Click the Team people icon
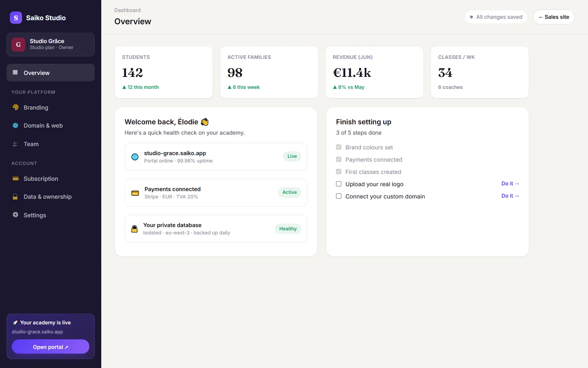The width and height of the screenshot is (588, 368). click(15, 144)
